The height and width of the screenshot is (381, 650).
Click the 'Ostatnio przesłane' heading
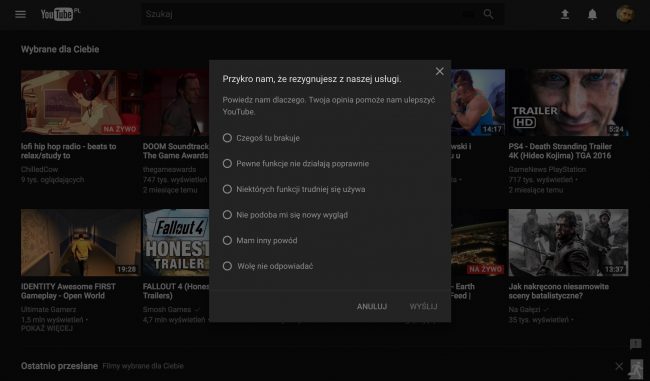point(59,366)
